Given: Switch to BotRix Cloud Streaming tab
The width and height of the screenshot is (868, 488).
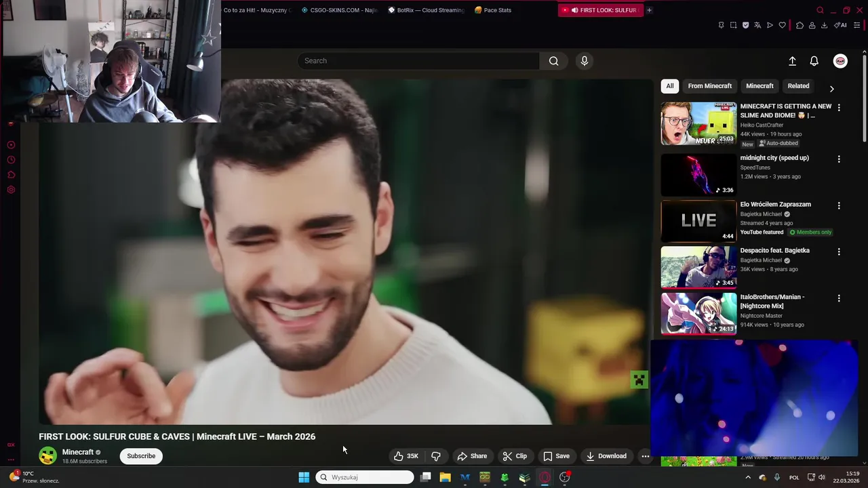Looking at the screenshot, I should coord(426,10).
